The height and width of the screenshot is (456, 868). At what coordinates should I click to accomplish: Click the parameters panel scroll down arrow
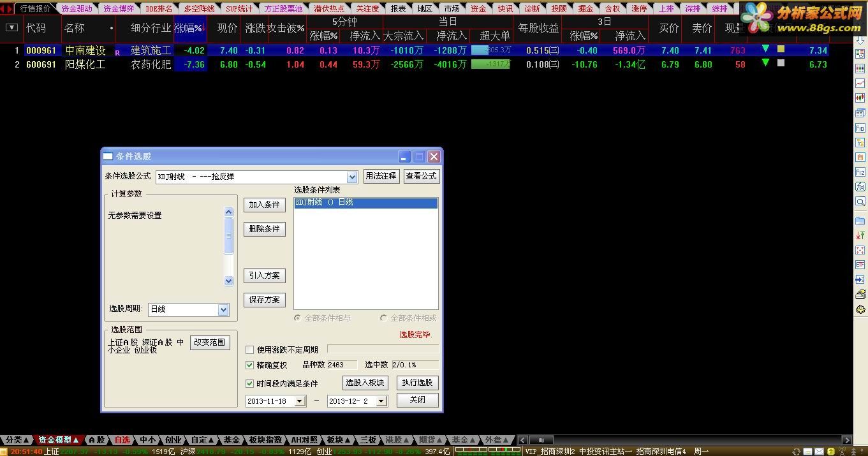(229, 281)
